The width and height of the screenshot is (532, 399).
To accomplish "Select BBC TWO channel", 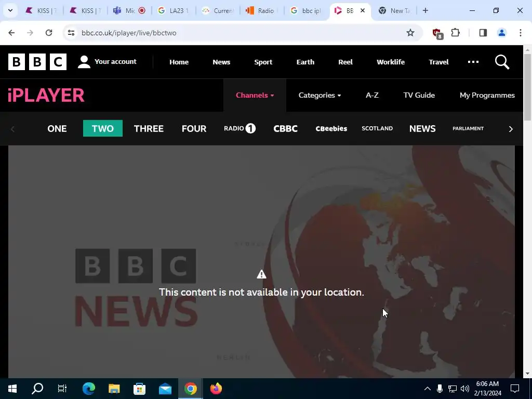I will 103,128.
